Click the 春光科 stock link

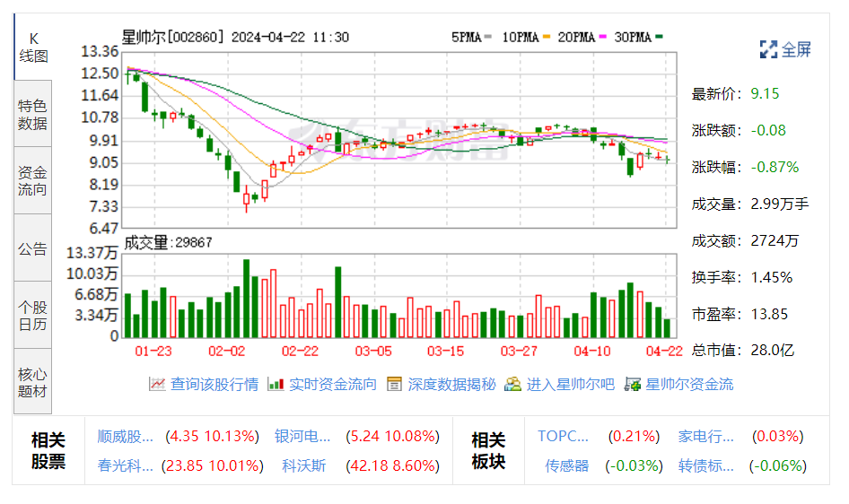pos(126,465)
